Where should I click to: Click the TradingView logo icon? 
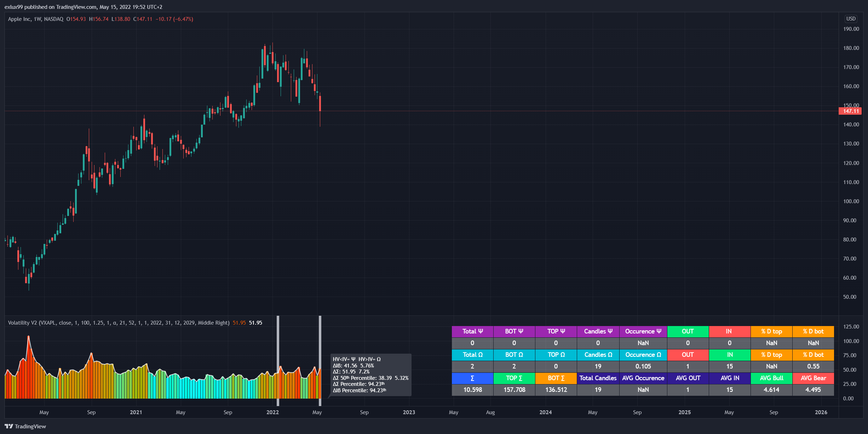pos(9,426)
